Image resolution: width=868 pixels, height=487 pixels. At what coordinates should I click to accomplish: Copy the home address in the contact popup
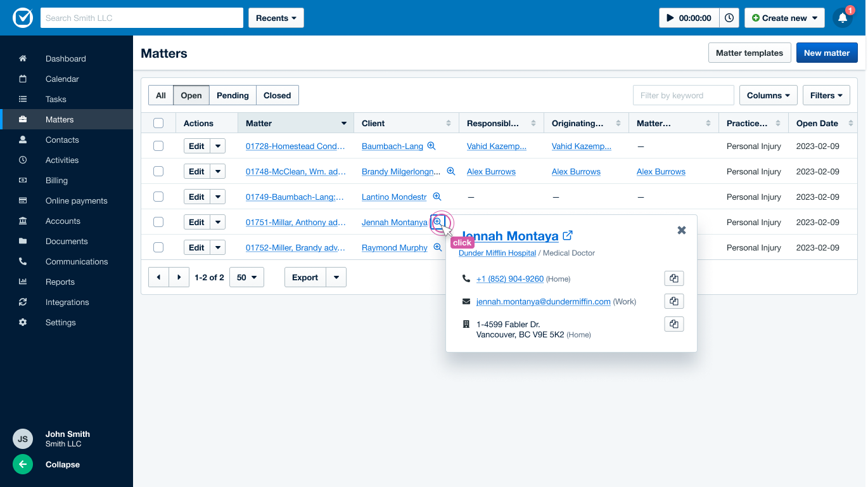673,325
